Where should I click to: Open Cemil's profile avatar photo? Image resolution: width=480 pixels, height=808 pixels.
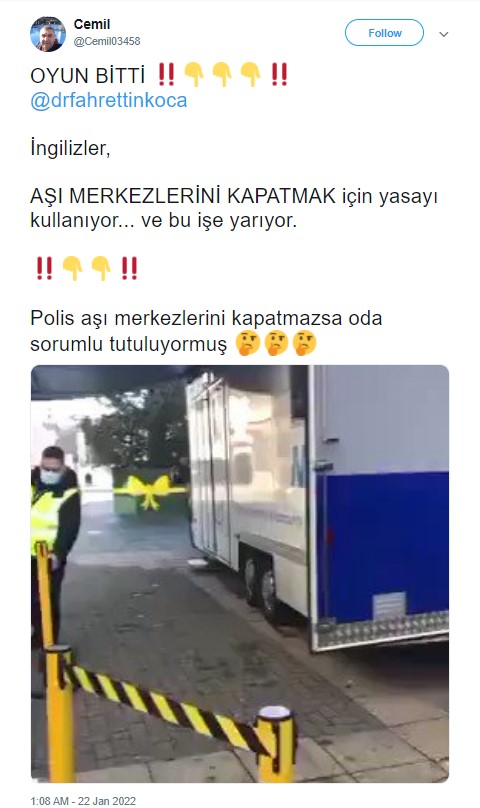click(x=48, y=33)
